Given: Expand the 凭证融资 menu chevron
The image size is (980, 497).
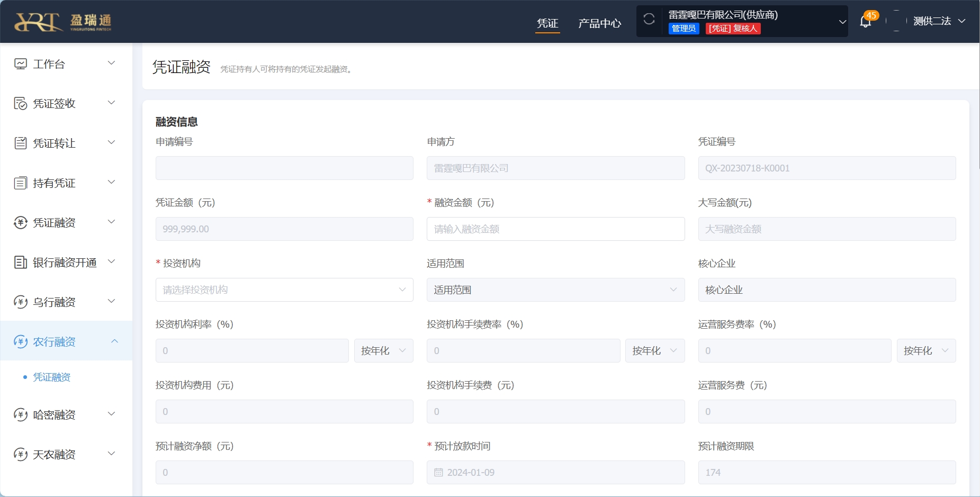Looking at the screenshot, I should [x=112, y=222].
